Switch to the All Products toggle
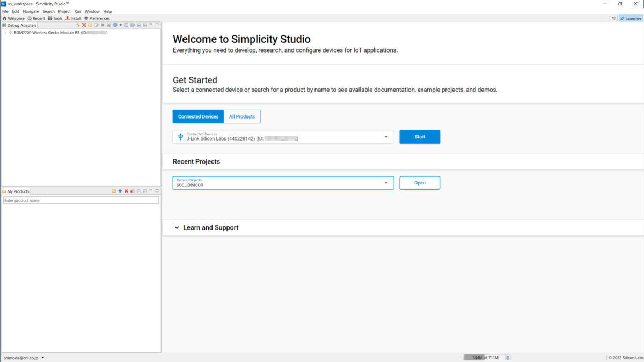The image size is (644, 362). coord(242,116)
